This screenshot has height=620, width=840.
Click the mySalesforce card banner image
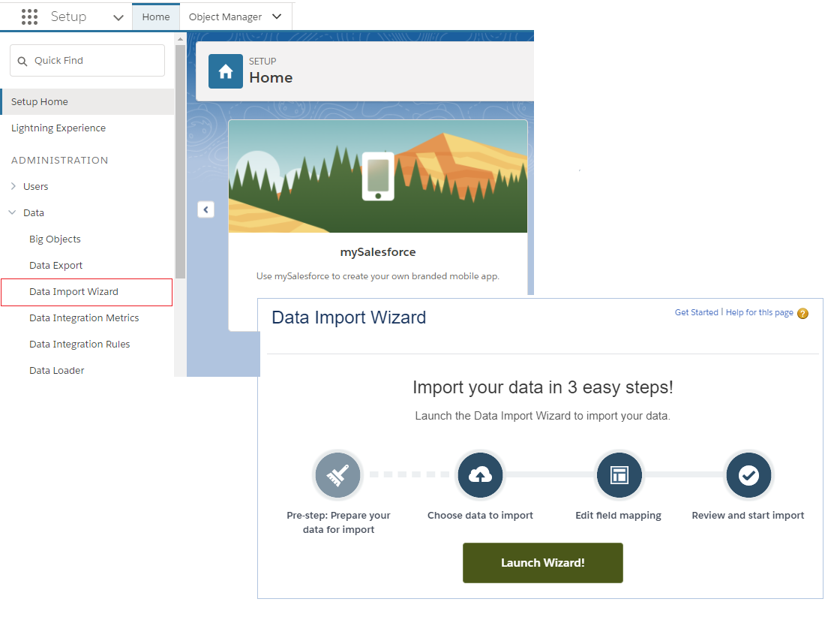point(378,176)
